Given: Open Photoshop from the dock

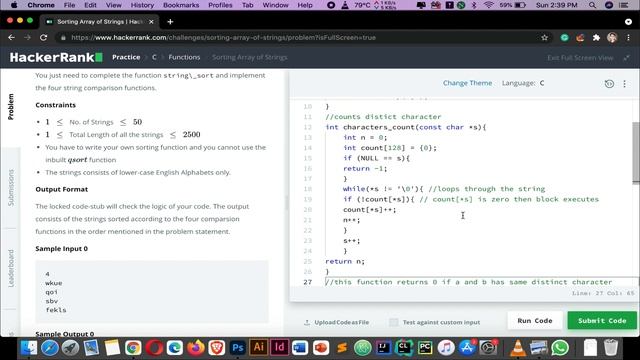Looking at the screenshot, I should (238, 348).
